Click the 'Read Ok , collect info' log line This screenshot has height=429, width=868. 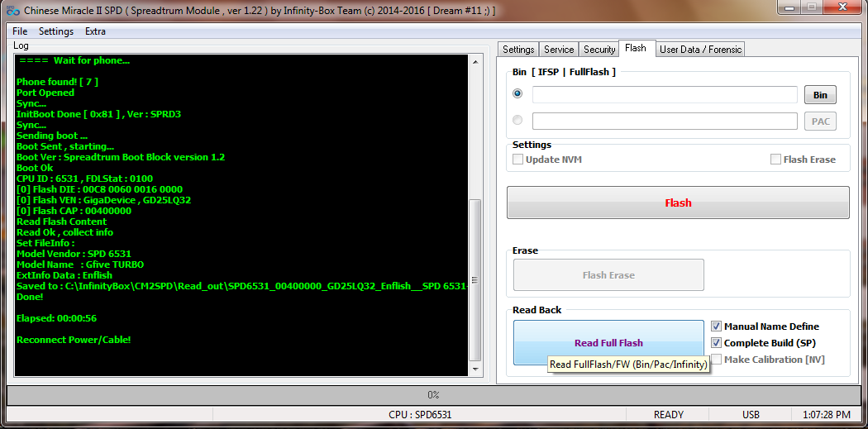point(64,232)
